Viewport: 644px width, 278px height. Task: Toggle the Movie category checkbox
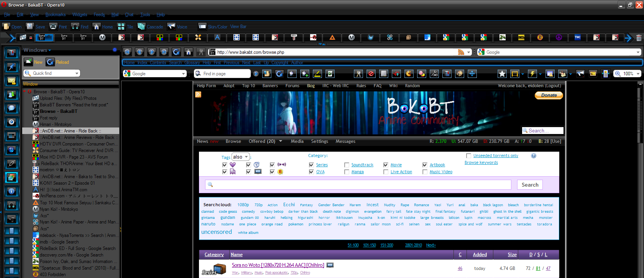[386, 165]
